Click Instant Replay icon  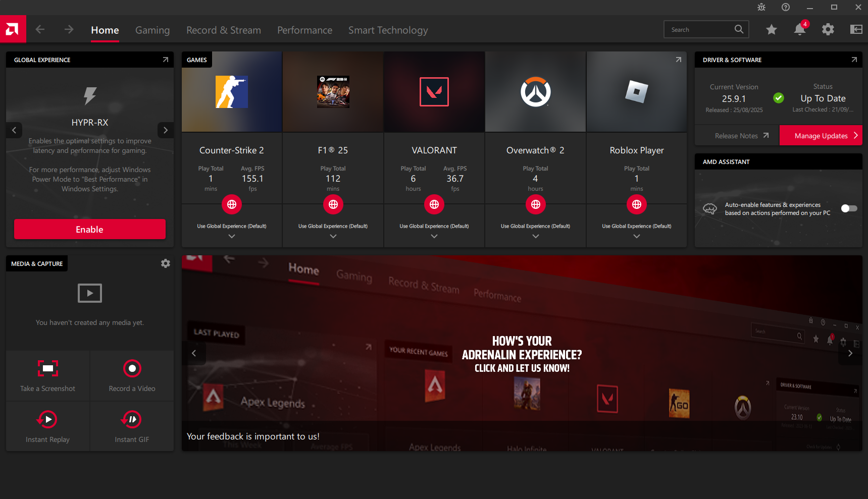coord(47,419)
